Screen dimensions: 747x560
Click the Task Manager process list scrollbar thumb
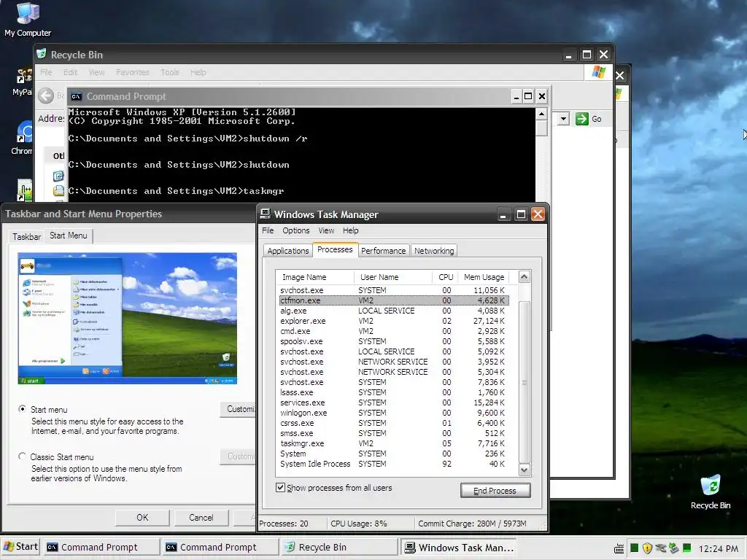[x=524, y=382]
